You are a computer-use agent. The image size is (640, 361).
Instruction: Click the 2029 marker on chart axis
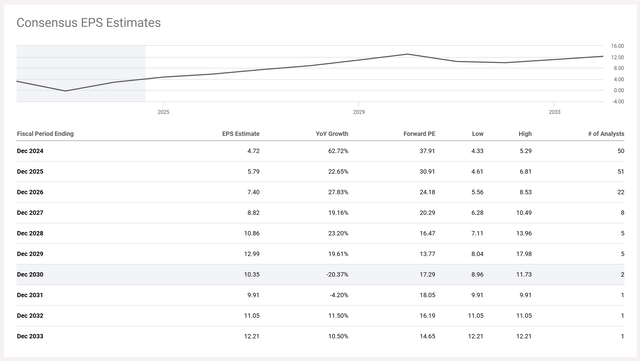tap(359, 112)
